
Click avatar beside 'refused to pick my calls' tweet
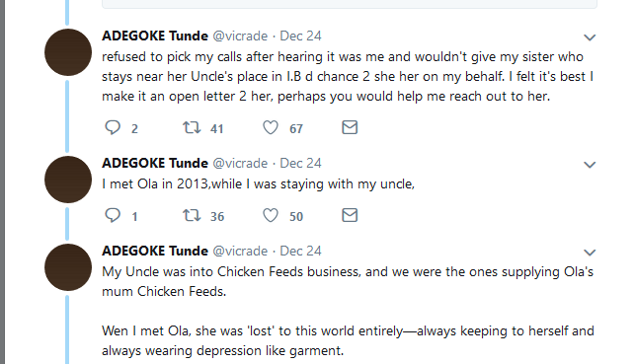68,52
